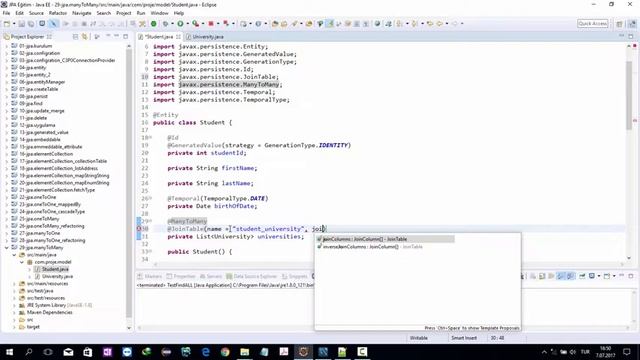The height and width of the screenshot is (360, 640).
Task: Open the Window menu
Action: click(159, 13)
